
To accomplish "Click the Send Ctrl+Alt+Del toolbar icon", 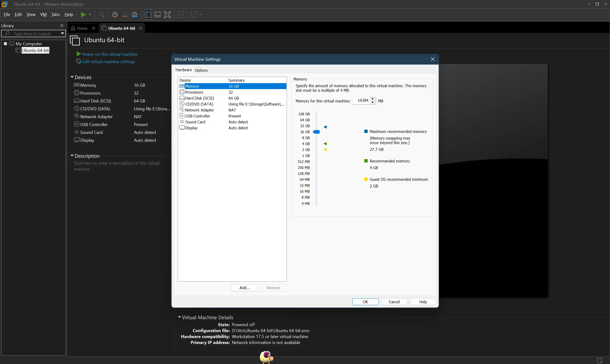I will pyautogui.click(x=102, y=15).
